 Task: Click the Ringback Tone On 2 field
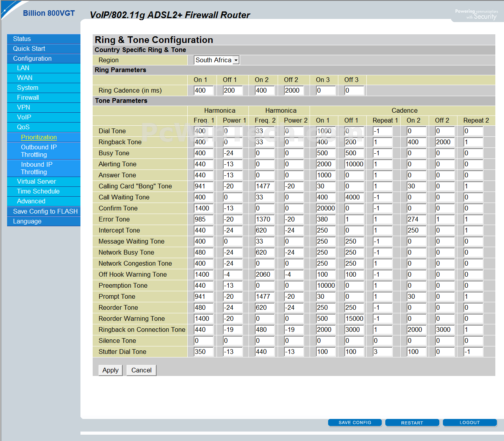tap(416, 142)
